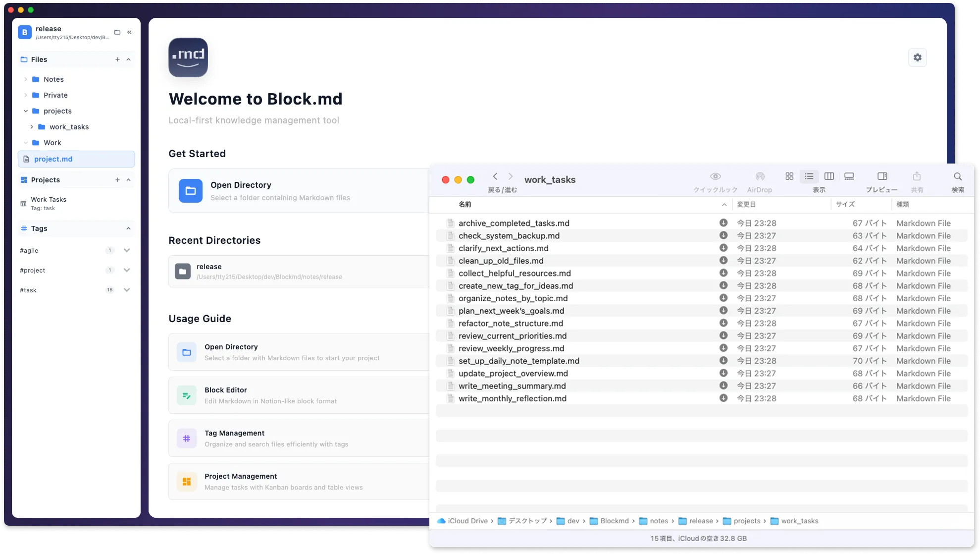
Task: Go back in Finder window
Action: tap(495, 176)
